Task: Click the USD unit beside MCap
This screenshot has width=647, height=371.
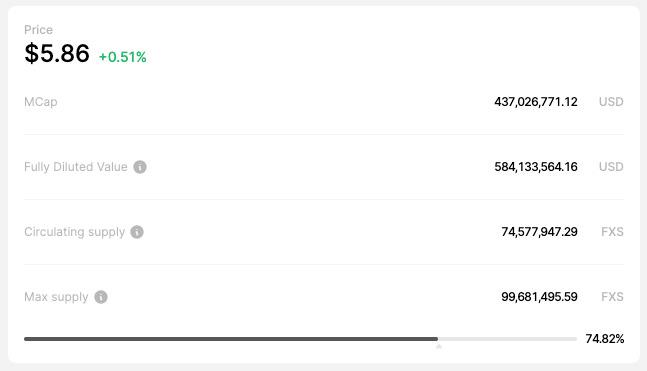Action: pos(611,102)
